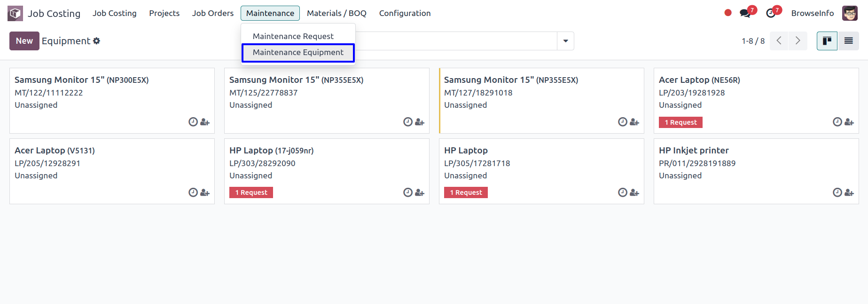
Task: Open the Maintenance menu
Action: 270,13
